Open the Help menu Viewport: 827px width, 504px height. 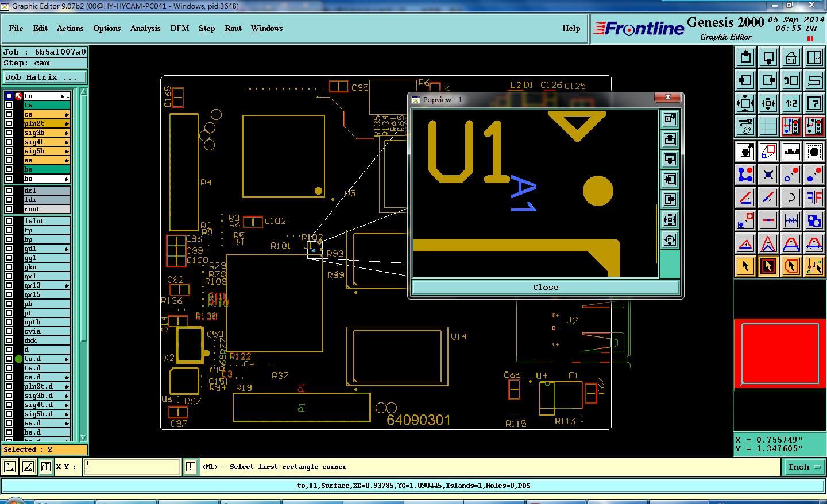point(571,28)
